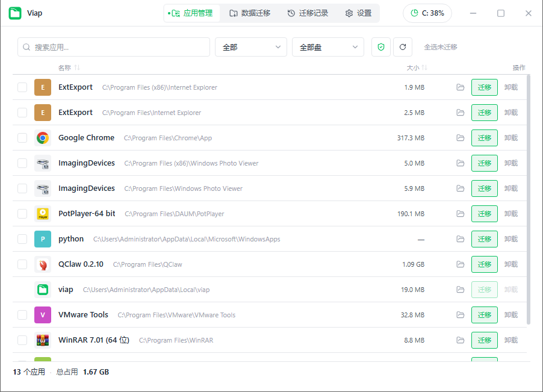
Task: Click 卸载 for Google Chrome
Action: [x=511, y=138]
